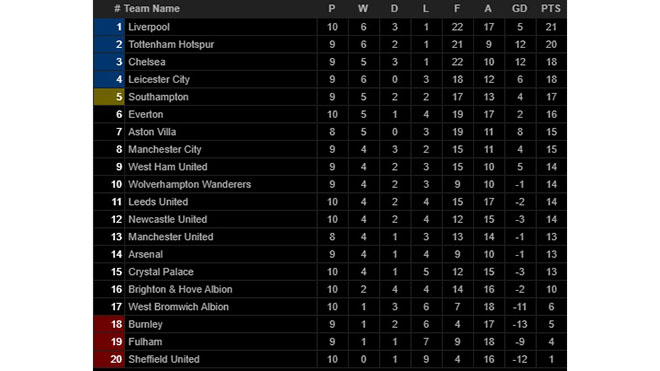Image resolution: width=660 pixels, height=371 pixels.
Task: Click the PTS column header
Action: tap(551, 8)
